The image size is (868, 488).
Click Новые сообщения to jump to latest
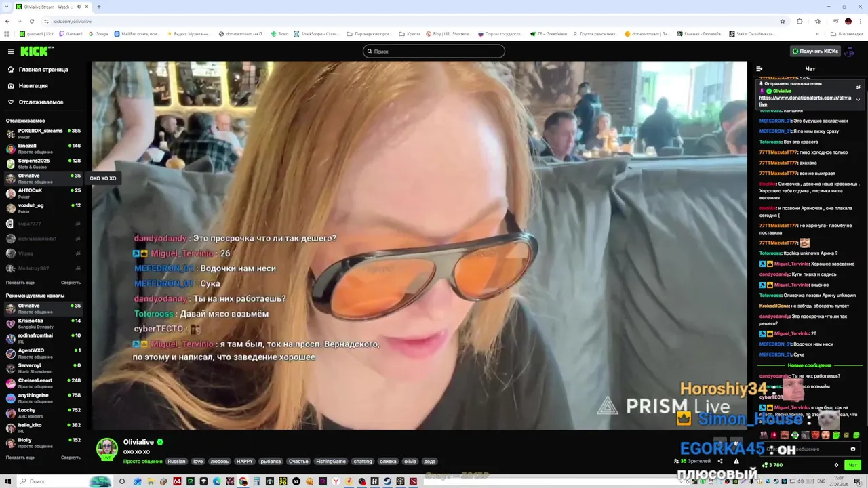point(809,365)
